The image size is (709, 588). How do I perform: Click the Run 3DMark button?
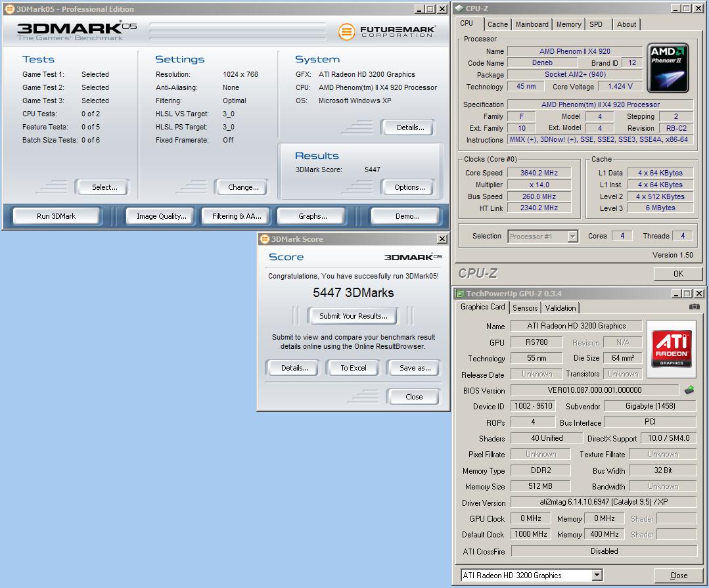click(x=56, y=216)
